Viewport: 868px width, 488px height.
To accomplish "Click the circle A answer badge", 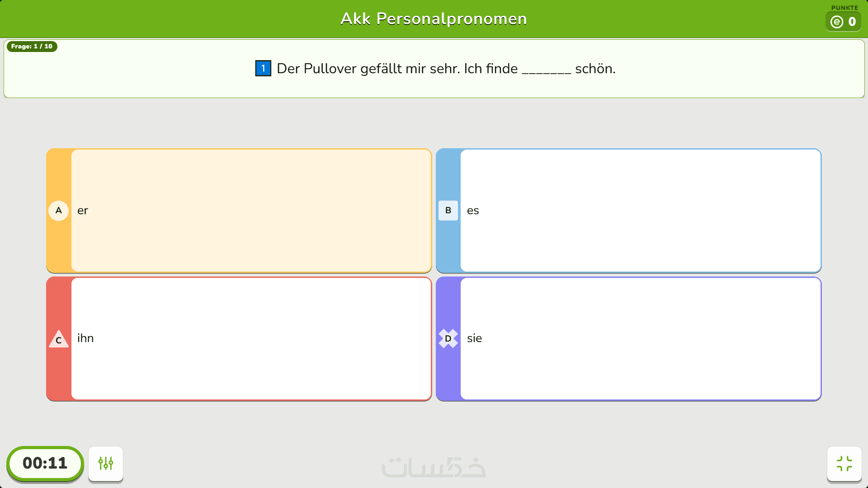I will click(x=58, y=211).
